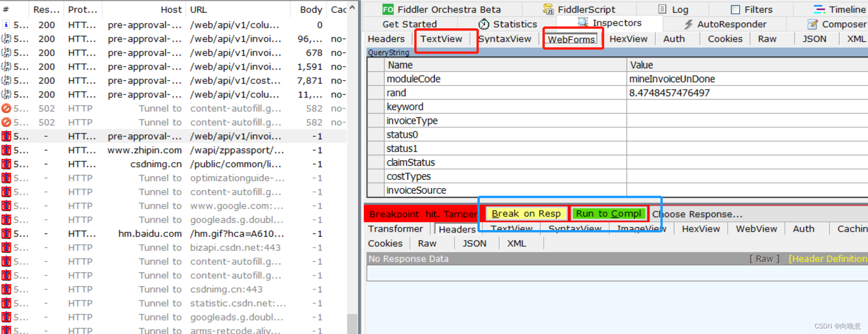Select the invoiceSource name cell
Screen dimensions: 868x334
[505, 190]
